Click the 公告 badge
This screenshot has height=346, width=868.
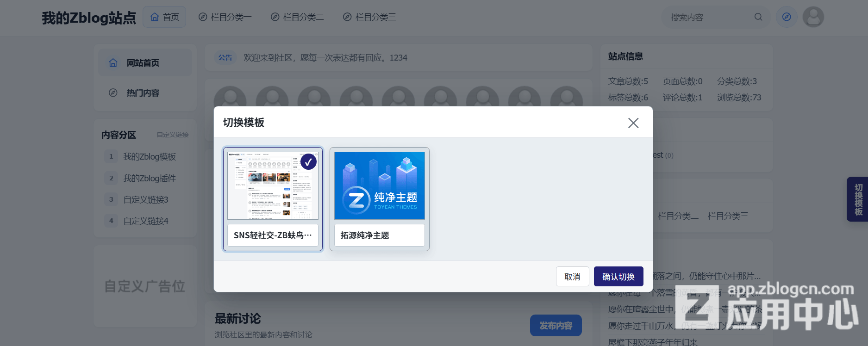coord(225,58)
